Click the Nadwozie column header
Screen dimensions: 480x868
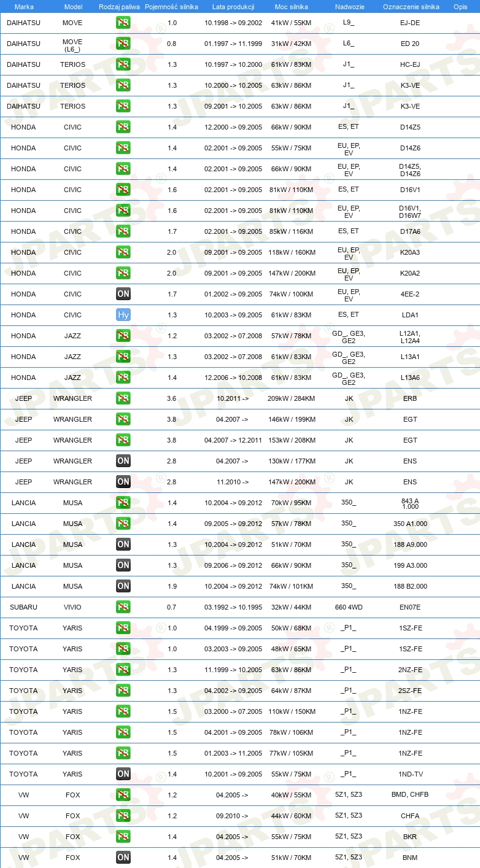pos(349,7)
